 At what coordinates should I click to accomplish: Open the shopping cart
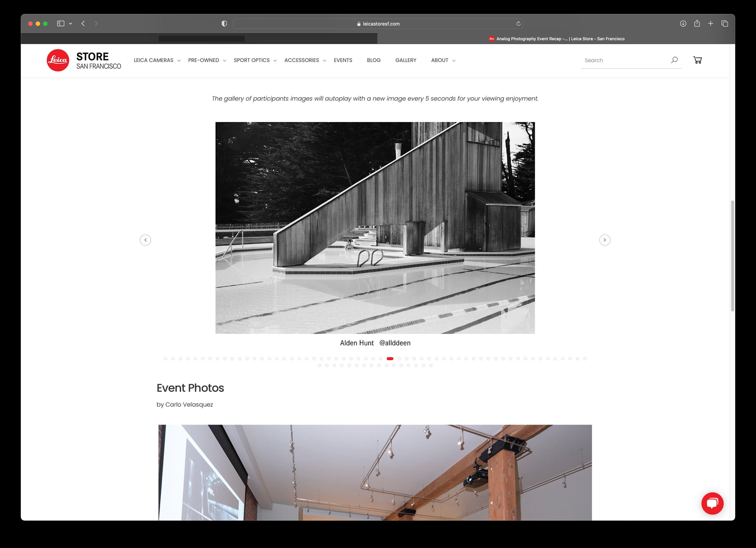(x=697, y=60)
